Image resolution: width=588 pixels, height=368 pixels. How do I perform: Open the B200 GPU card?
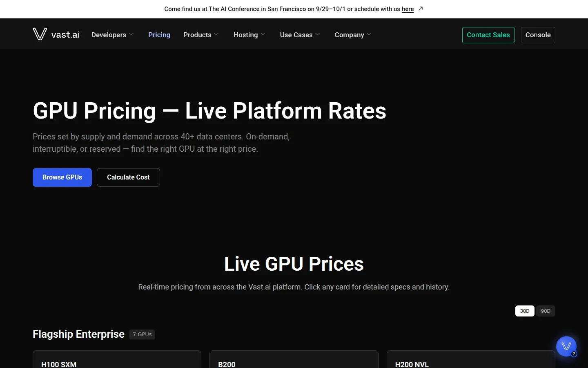pos(294,359)
